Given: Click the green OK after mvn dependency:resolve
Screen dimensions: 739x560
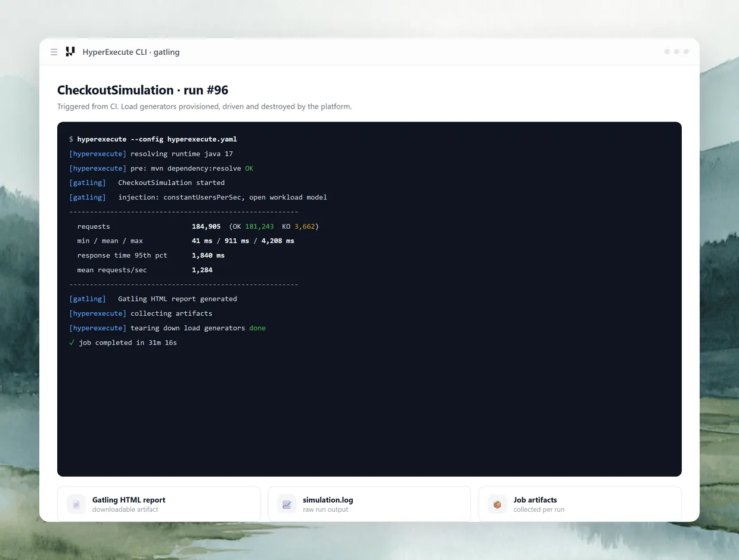Looking at the screenshot, I should 249,168.
